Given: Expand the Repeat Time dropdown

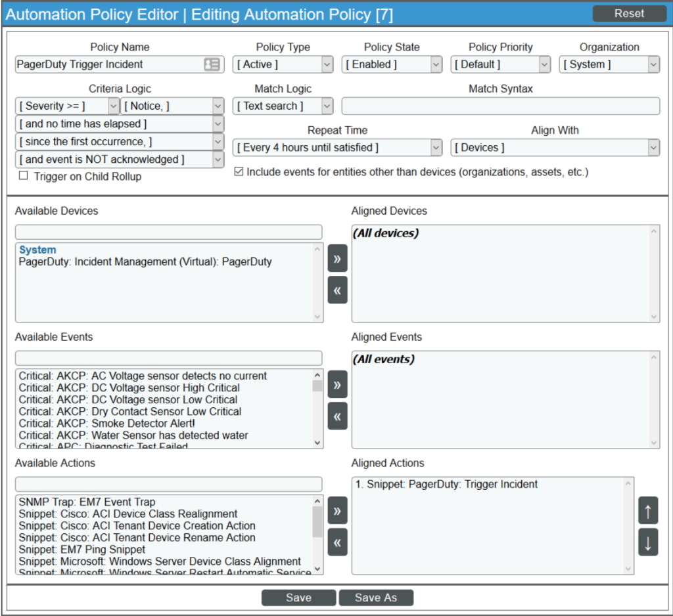Looking at the screenshot, I should click(338, 148).
